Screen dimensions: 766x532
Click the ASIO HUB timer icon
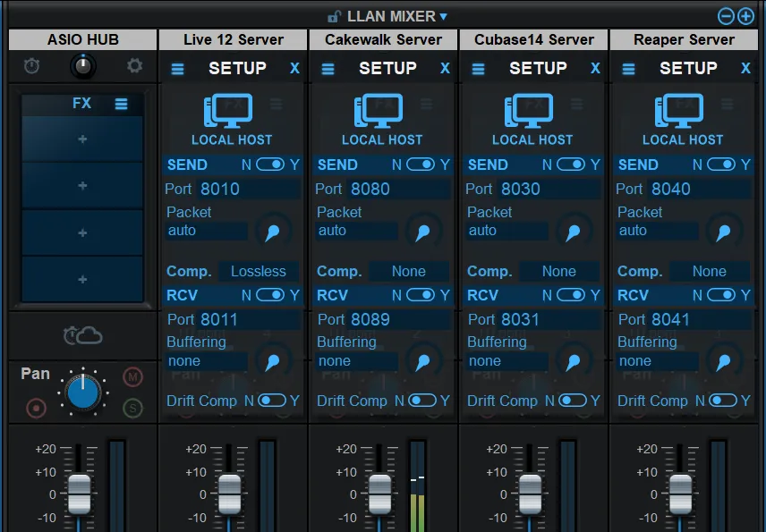31,66
